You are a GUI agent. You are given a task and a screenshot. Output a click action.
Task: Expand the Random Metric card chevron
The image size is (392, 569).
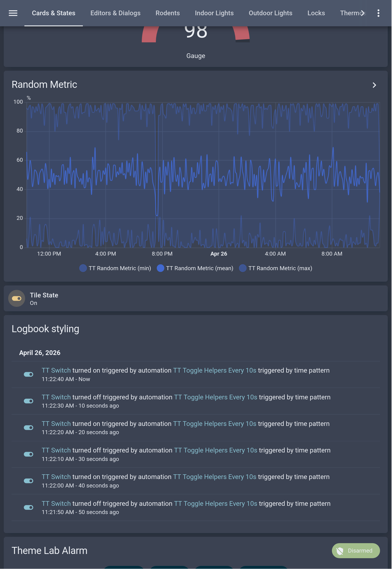tap(375, 85)
